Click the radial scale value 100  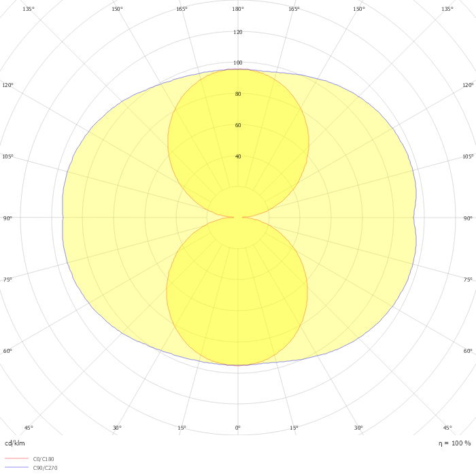pyautogui.click(x=238, y=63)
